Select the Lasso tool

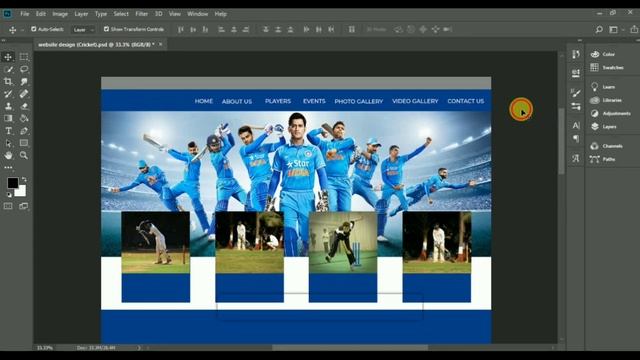point(24,69)
